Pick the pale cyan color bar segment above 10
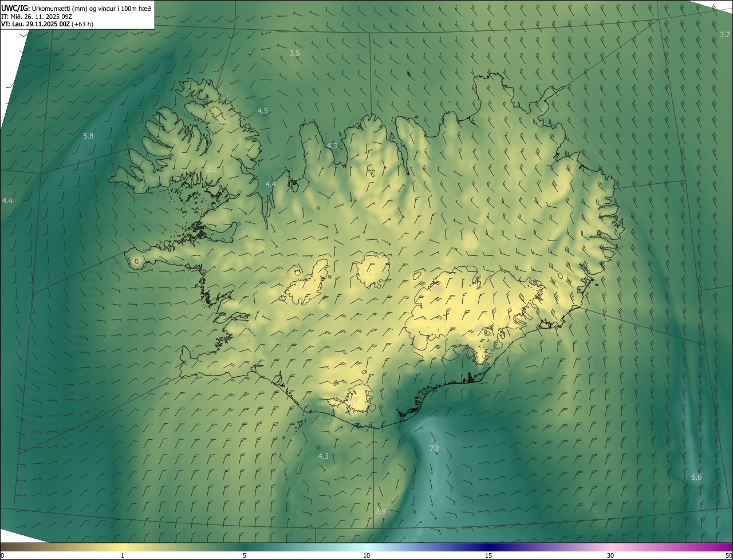 (366, 547)
